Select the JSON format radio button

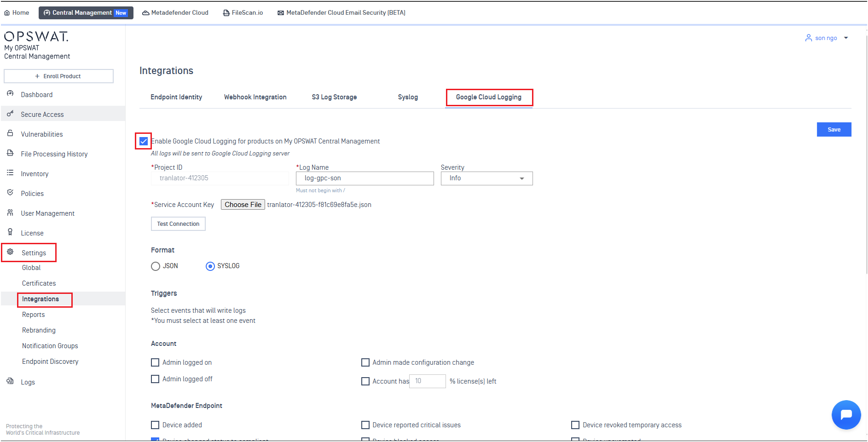(156, 266)
